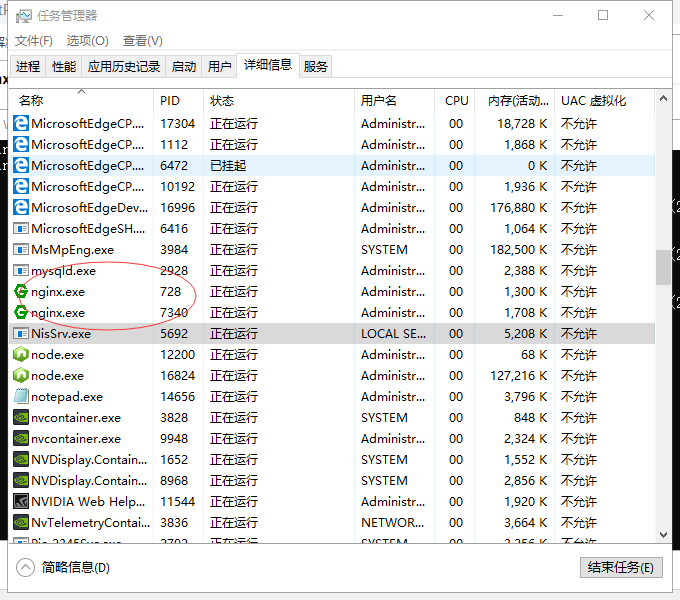
Task: Click the node.exe icon for PID 12200
Action: pos(21,355)
